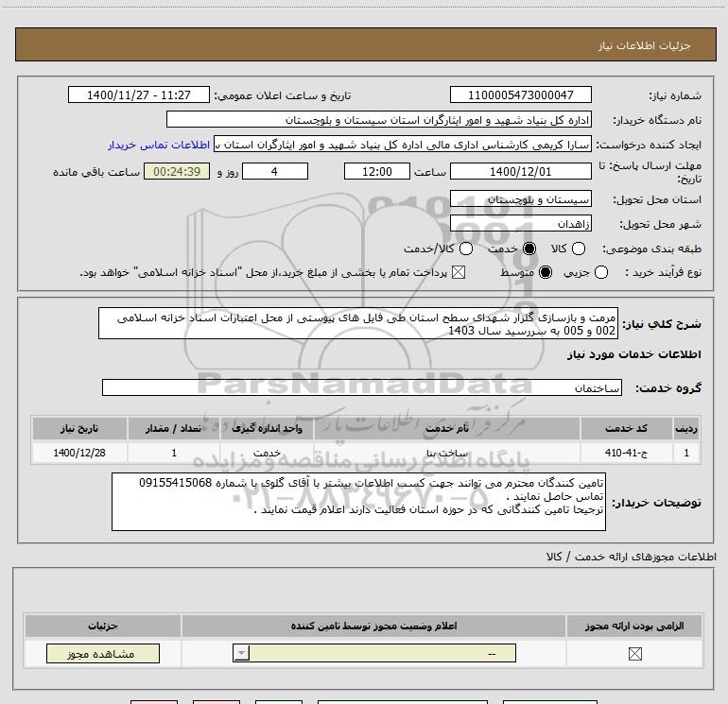Viewport: 728px width, 704px height.
Task: Open the permit status dropdown arrow
Action: (241, 653)
